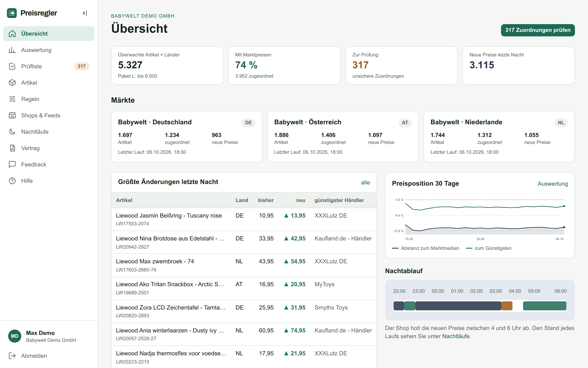This screenshot has height=368, width=588.
Task: Click the Neue Preise letzte Nacht card
Action: (519, 65)
